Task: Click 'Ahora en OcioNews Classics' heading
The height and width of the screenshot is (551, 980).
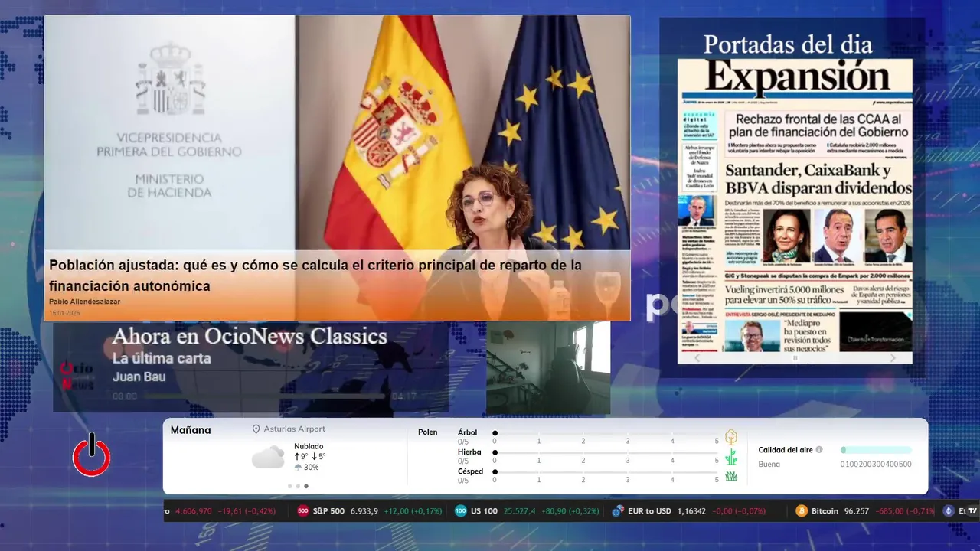Action: (250, 336)
